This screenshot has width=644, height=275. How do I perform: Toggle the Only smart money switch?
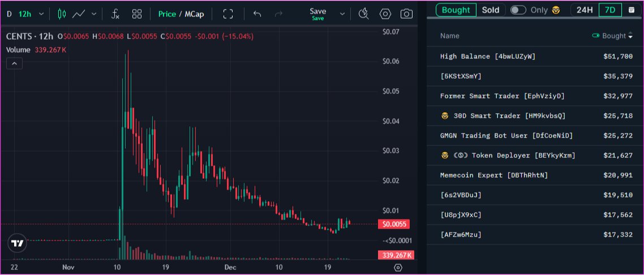[518, 10]
